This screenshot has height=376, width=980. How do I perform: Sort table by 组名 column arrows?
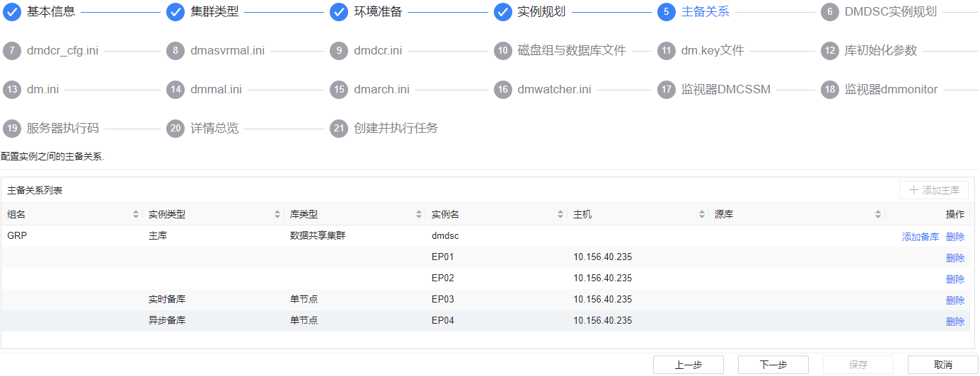coord(136,214)
